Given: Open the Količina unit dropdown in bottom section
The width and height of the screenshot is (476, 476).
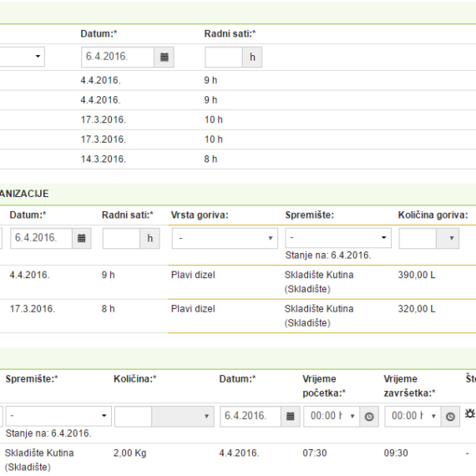Looking at the screenshot, I should tap(183, 416).
